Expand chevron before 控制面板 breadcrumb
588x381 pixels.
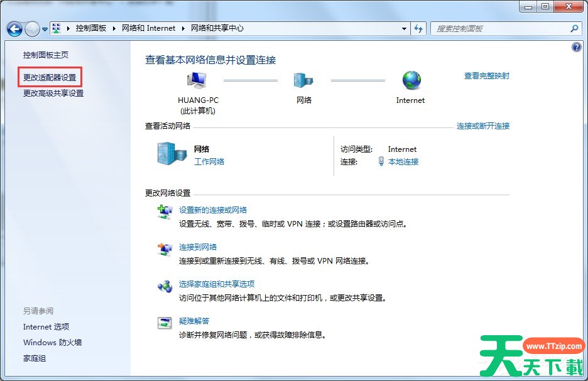pyautogui.click(x=68, y=28)
